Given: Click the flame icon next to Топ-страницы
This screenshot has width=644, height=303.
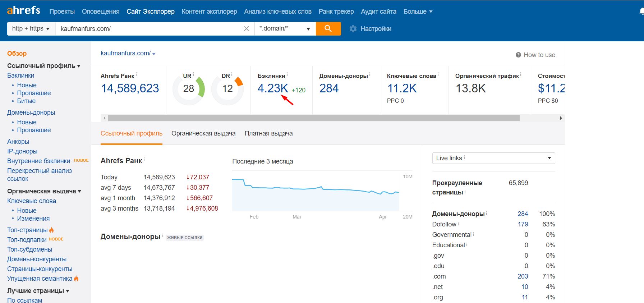Looking at the screenshot, I should pos(51,230).
